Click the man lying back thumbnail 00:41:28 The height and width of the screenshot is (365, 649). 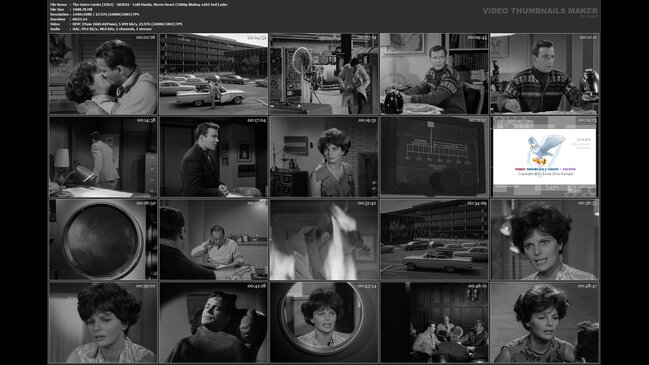pyautogui.click(x=214, y=323)
